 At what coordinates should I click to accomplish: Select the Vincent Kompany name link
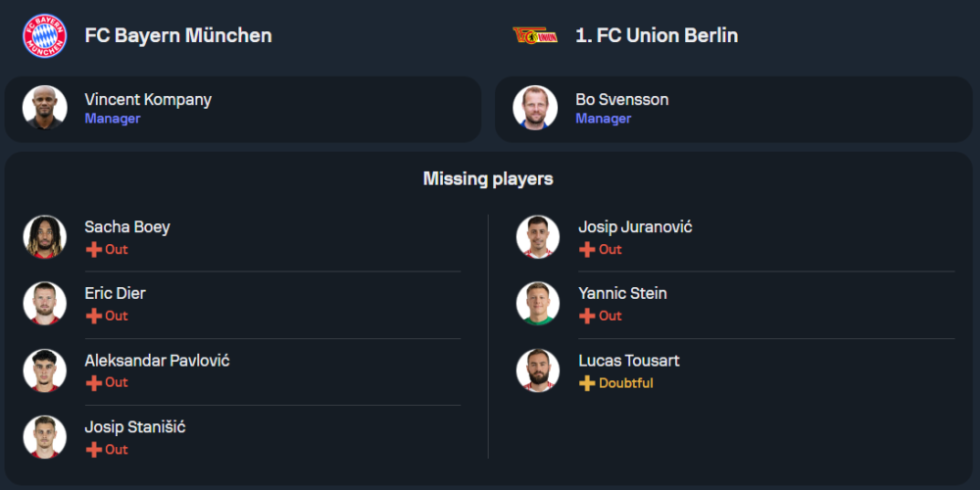point(148,99)
